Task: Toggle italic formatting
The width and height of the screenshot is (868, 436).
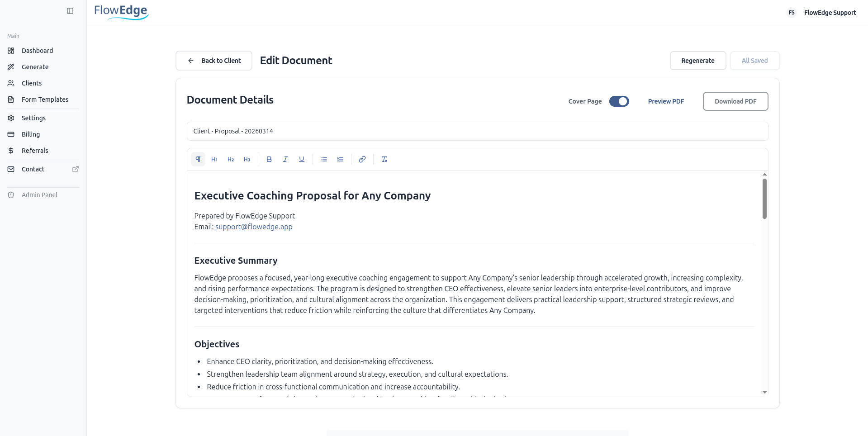Action: click(x=285, y=159)
